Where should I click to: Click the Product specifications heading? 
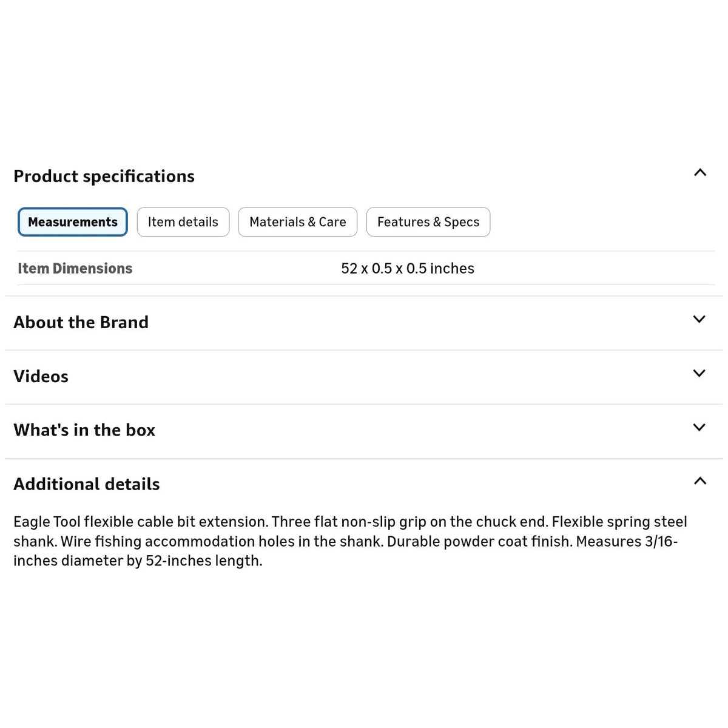point(104,176)
